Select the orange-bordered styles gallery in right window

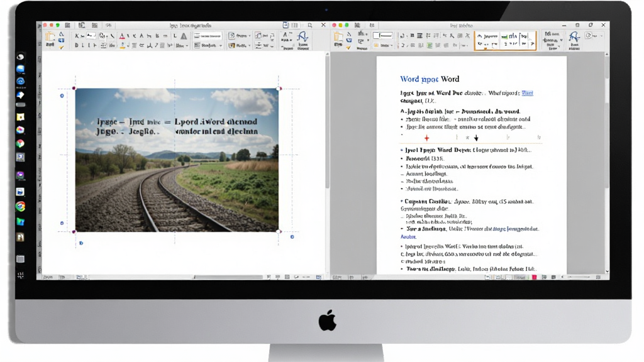point(505,40)
